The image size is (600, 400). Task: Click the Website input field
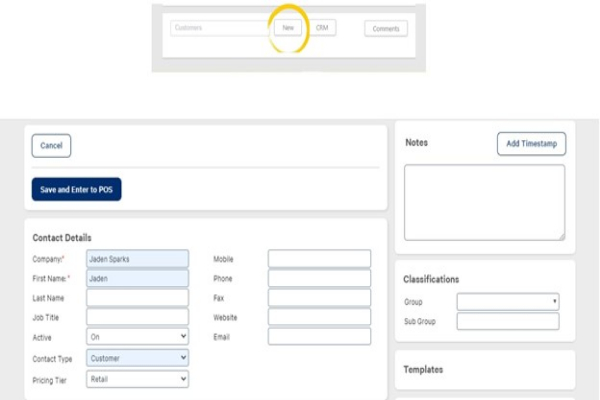(319, 317)
